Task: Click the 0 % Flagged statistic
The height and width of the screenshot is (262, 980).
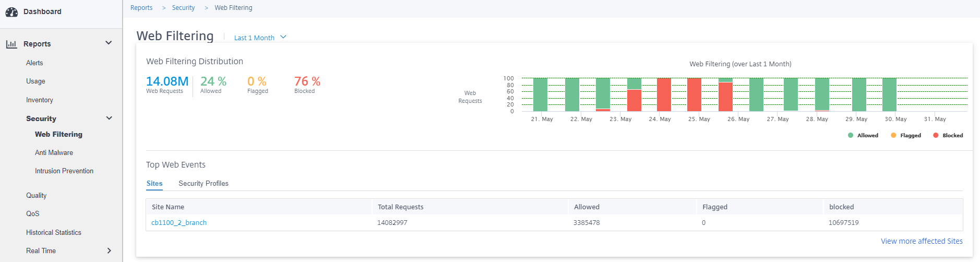Action: 257,81
